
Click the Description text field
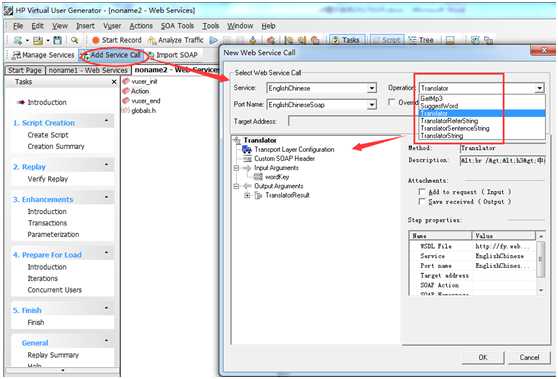[x=502, y=160]
